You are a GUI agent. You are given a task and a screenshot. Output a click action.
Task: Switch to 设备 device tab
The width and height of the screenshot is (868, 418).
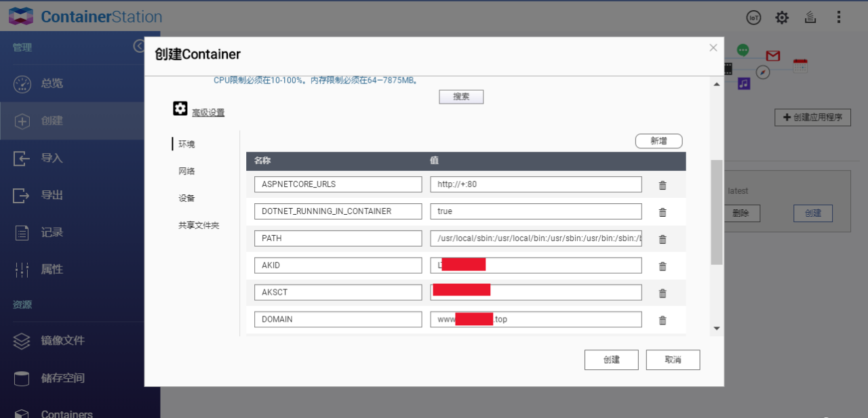pos(186,198)
